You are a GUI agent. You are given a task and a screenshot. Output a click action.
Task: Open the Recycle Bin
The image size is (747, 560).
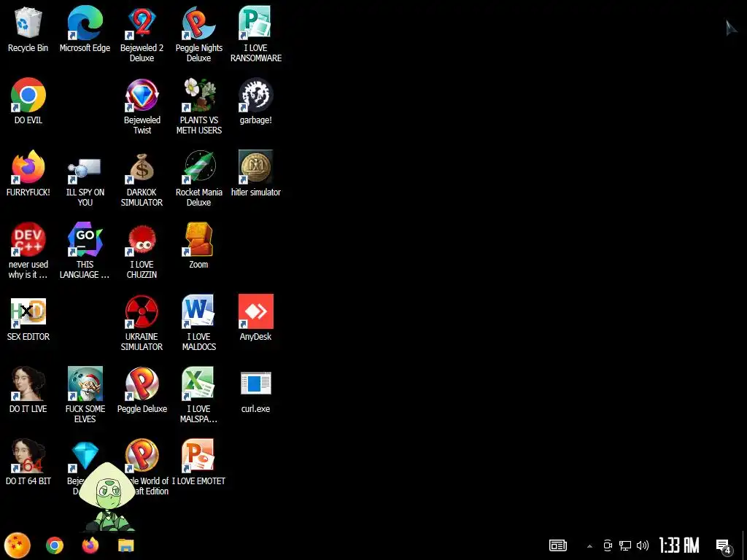28,29
